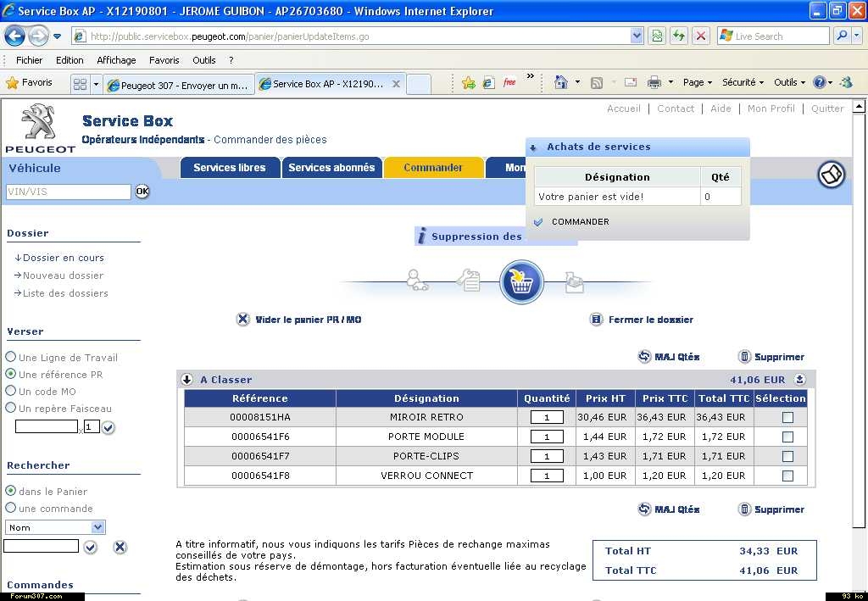Click the top MAJ Qtés refresh icon
The image size is (868, 601).
644,357
